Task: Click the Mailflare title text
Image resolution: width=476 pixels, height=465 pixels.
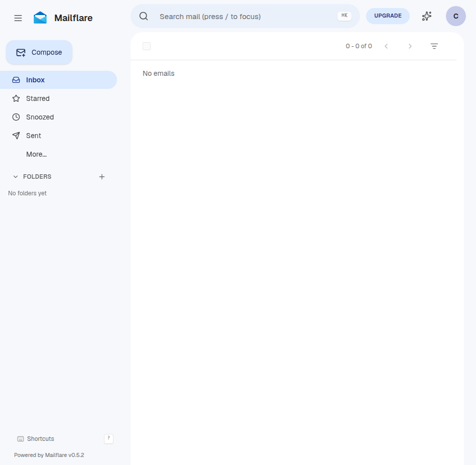Action: tap(73, 18)
